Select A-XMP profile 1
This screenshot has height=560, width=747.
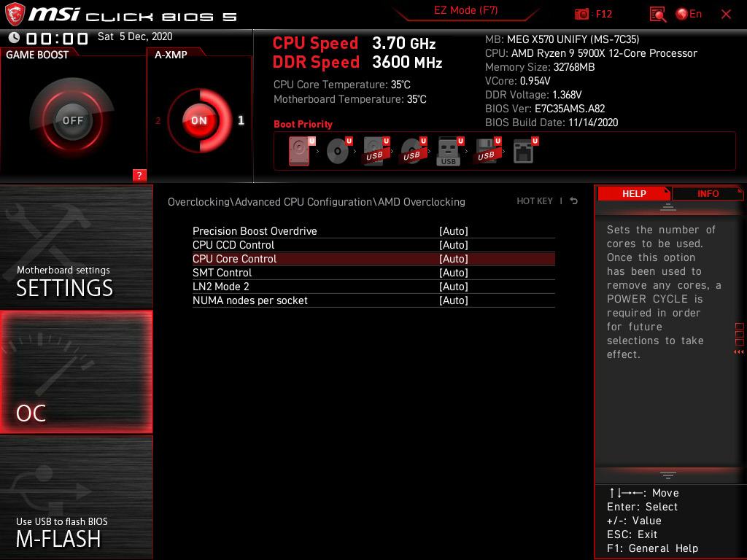241,120
